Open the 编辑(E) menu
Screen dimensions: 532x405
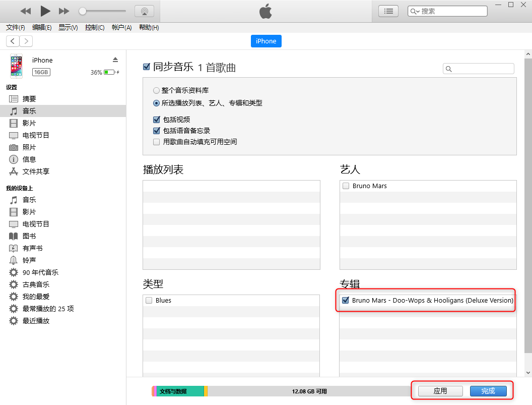[42, 28]
